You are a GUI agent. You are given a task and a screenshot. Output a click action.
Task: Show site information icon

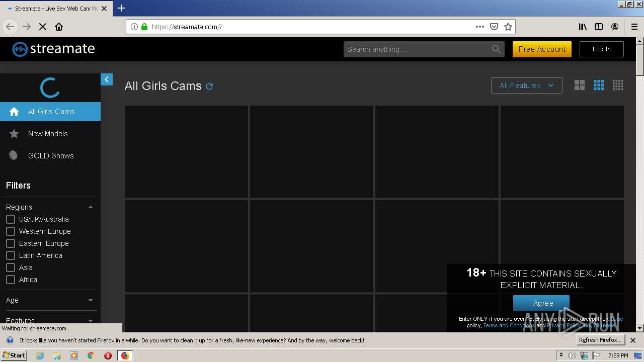134,27
